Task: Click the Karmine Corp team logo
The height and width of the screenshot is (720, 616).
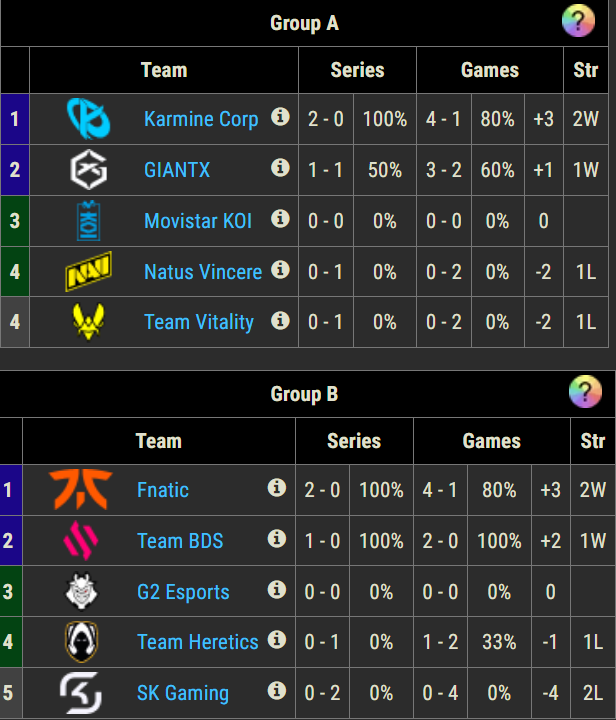Action: [x=88, y=119]
